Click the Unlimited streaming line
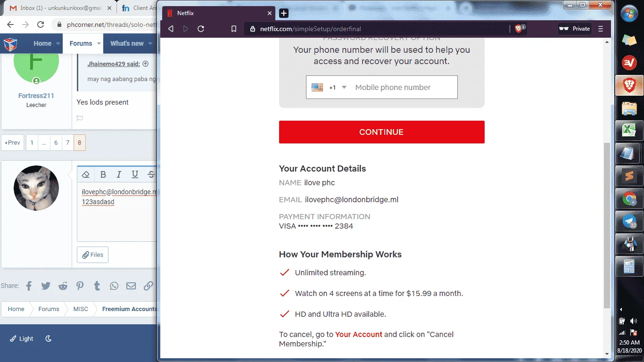 [330, 272]
